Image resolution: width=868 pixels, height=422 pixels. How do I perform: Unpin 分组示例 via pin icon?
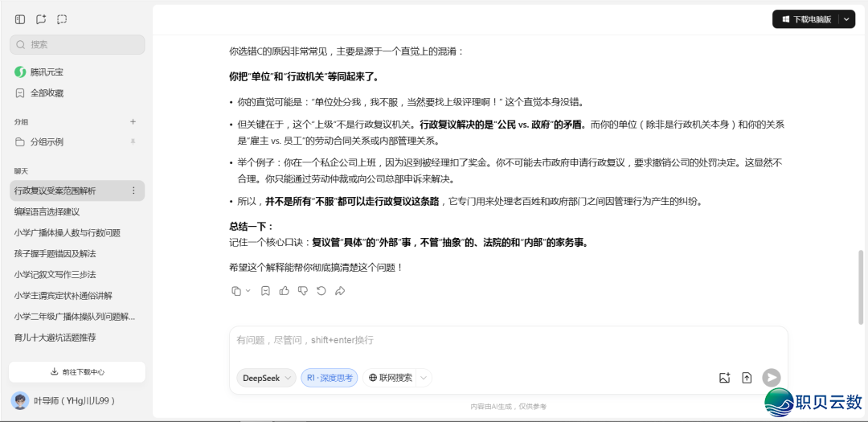(133, 141)
